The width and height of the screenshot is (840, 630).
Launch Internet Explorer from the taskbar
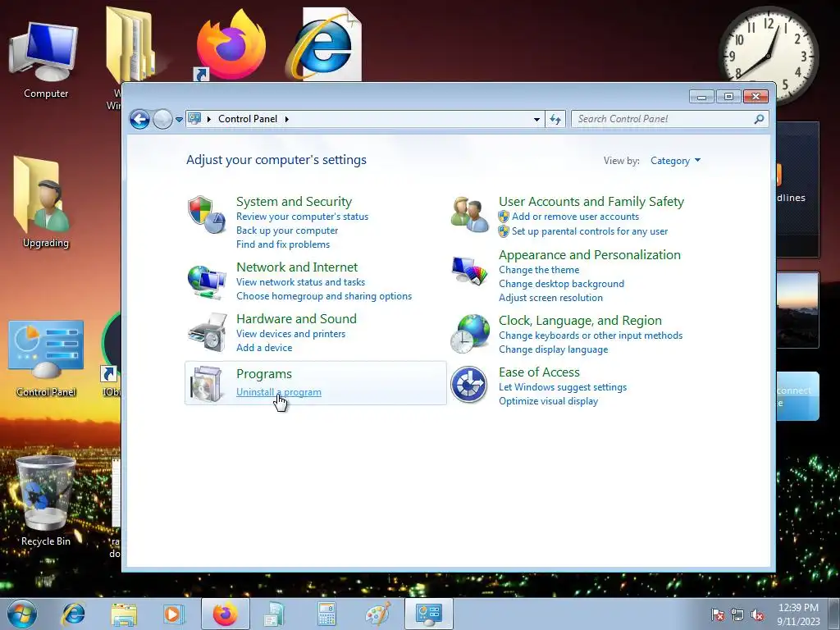click(x=73, y=614)
